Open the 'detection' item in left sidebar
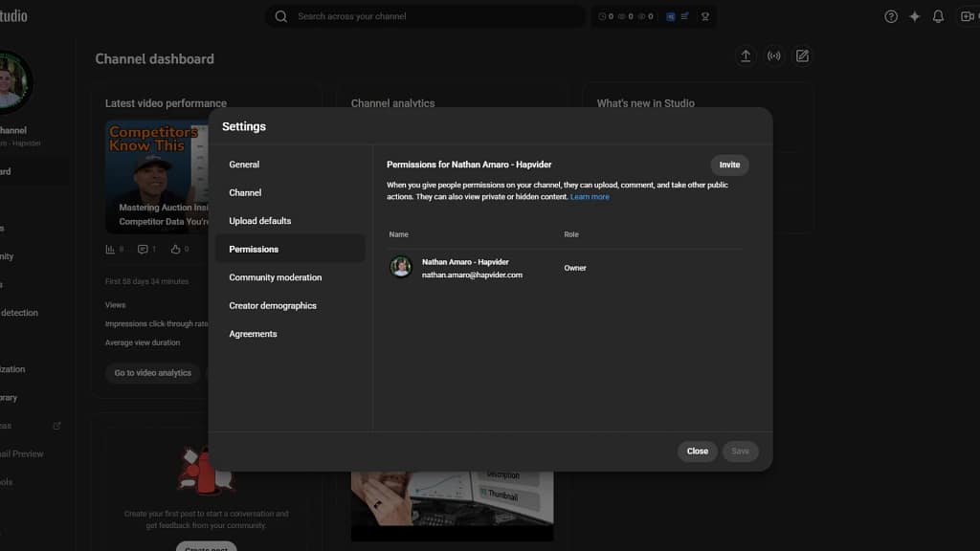The image size is (980, 551). 19,313
